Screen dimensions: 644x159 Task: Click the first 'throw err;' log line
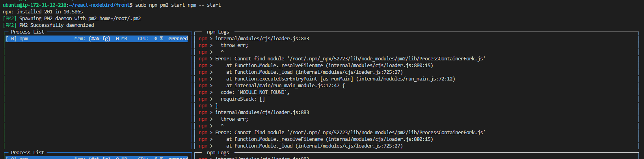click(x=234, y=45)
